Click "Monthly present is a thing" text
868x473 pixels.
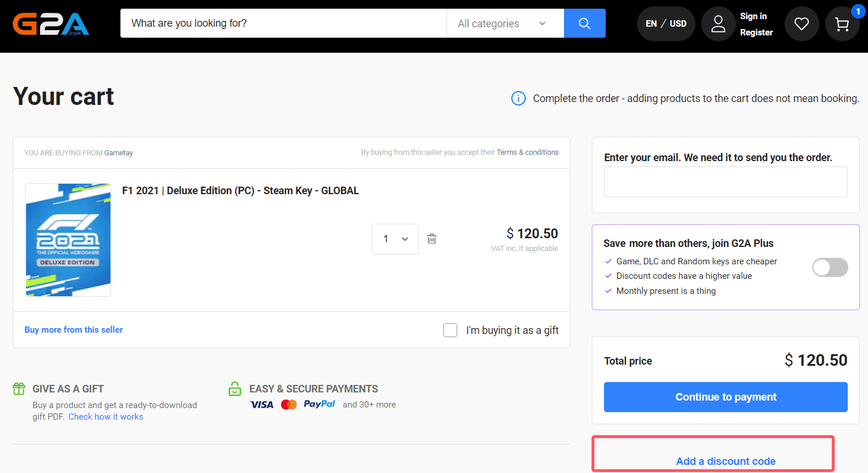click(x=666, y=291)
